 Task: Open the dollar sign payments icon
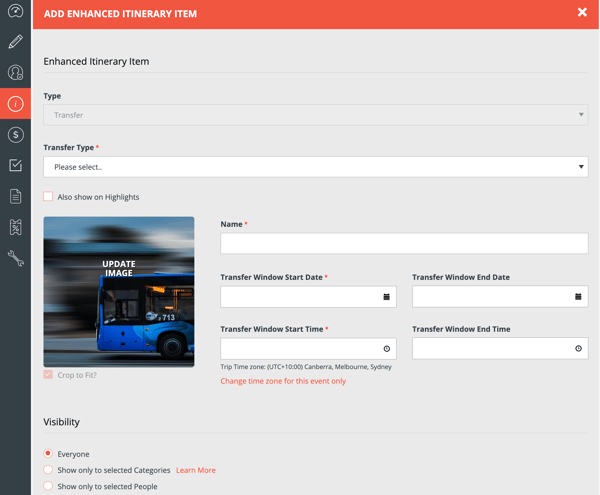15,135
